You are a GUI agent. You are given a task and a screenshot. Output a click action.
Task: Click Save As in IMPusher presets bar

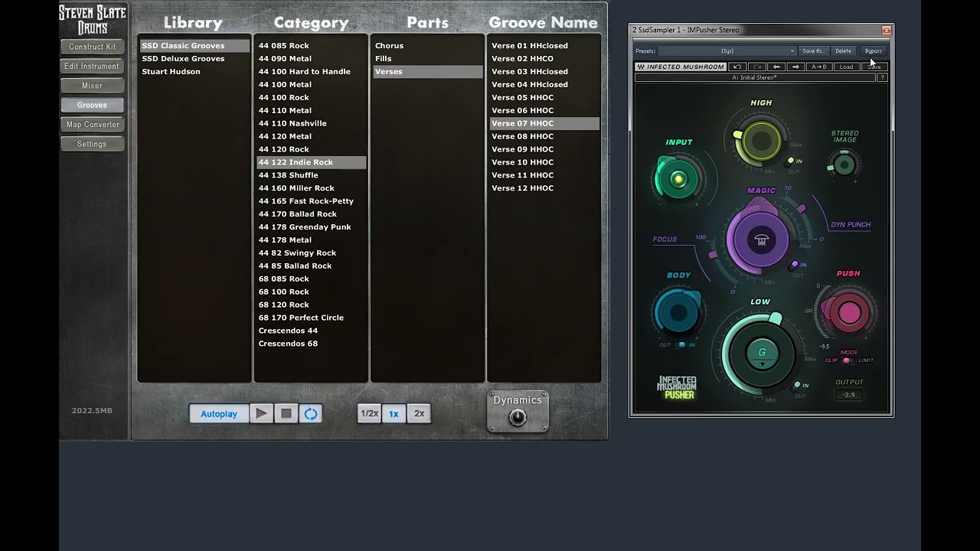[x=813, y=51]
